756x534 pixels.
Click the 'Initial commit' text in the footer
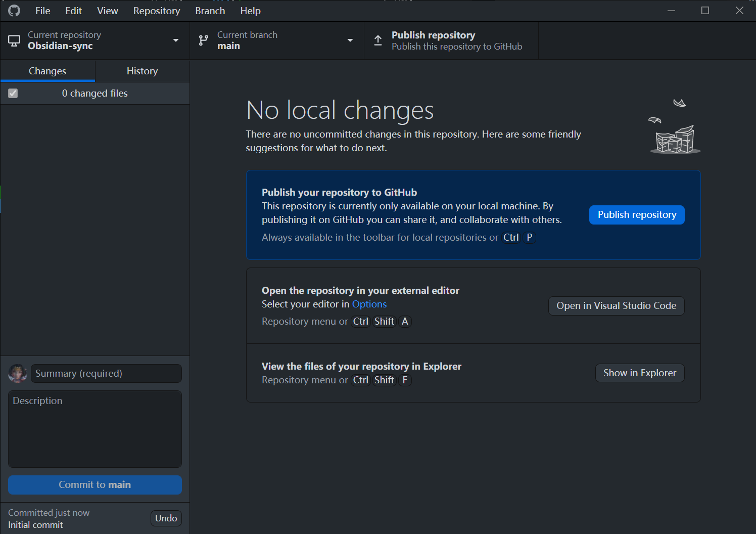(x=35, y=525)
